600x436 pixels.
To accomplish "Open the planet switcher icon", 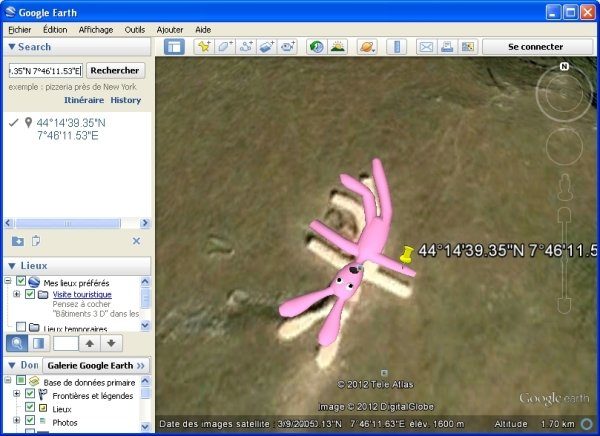I will (367, 47).
